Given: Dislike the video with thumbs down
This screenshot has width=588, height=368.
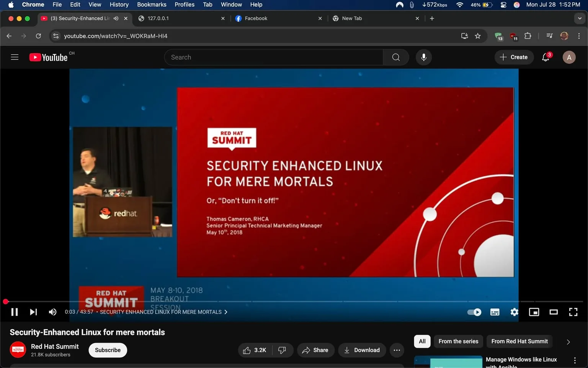Looking at the screenshot, I should (282, 350).
